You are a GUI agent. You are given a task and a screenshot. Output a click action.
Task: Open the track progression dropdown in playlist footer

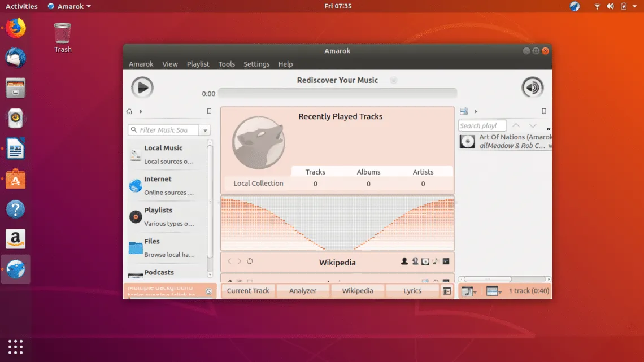tap(469, 291)
